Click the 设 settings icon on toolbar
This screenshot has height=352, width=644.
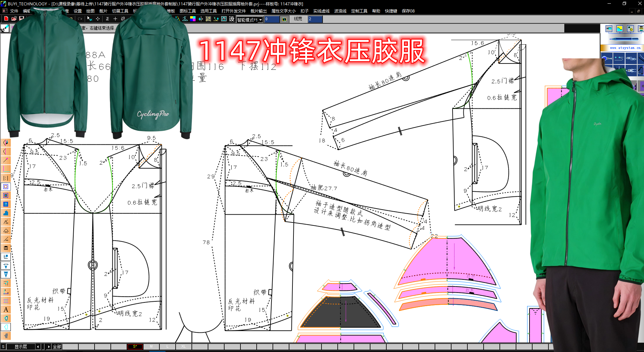231,19
